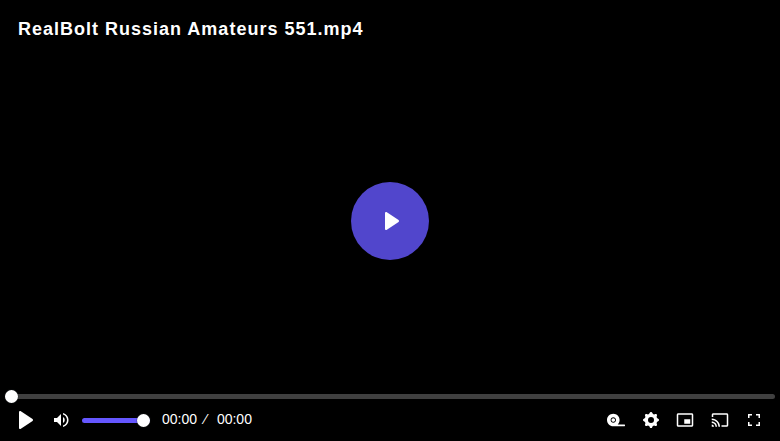
Task: Click the tape roll icon beside settings
Action: pyautogui.click(x=616, y=420)
